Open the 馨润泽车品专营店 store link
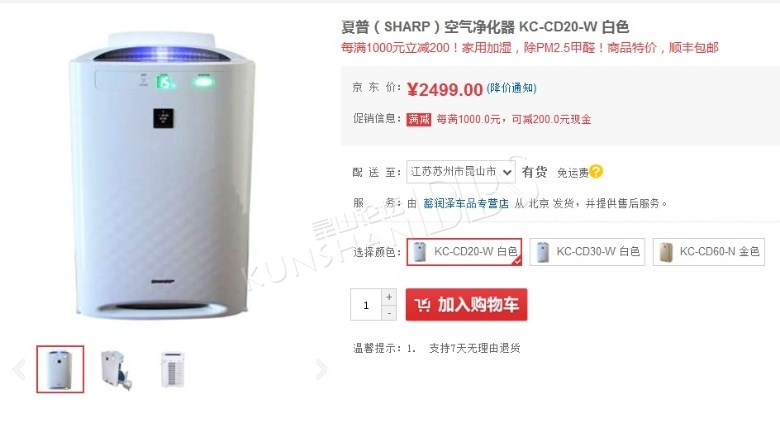 (x=466, y=203)
